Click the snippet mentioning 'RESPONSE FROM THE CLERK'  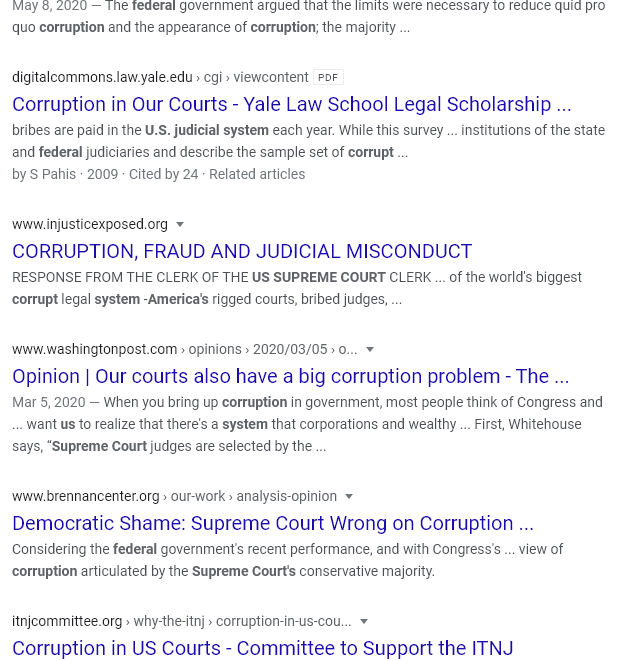(297, 288)
